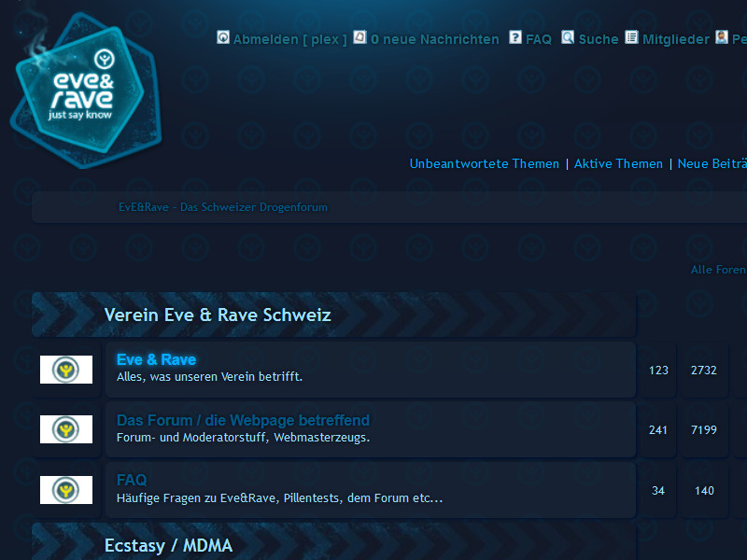Click topic count 241
The width and height of the screenshot is (747, 560).
click(658, 430)
